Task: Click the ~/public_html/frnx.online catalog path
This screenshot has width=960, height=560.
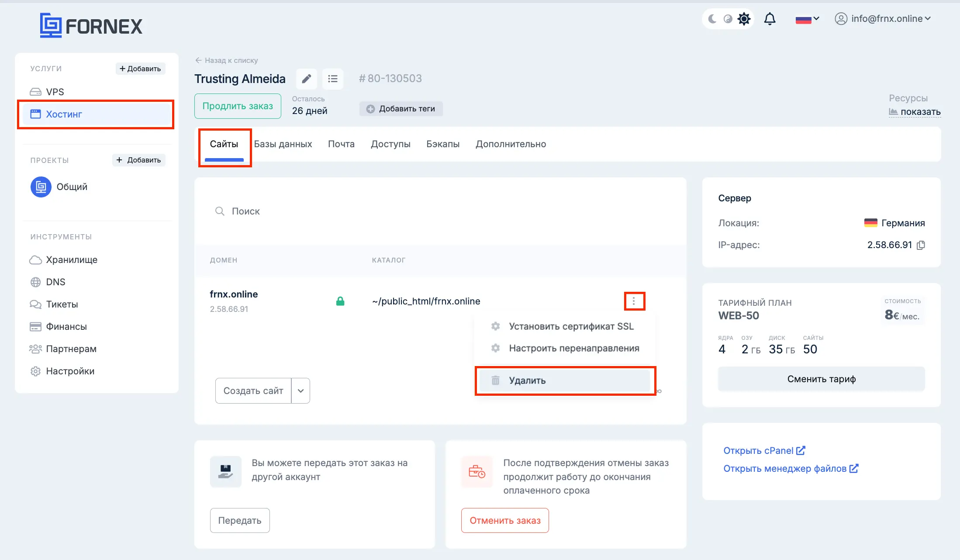Action: pos(426,301)
